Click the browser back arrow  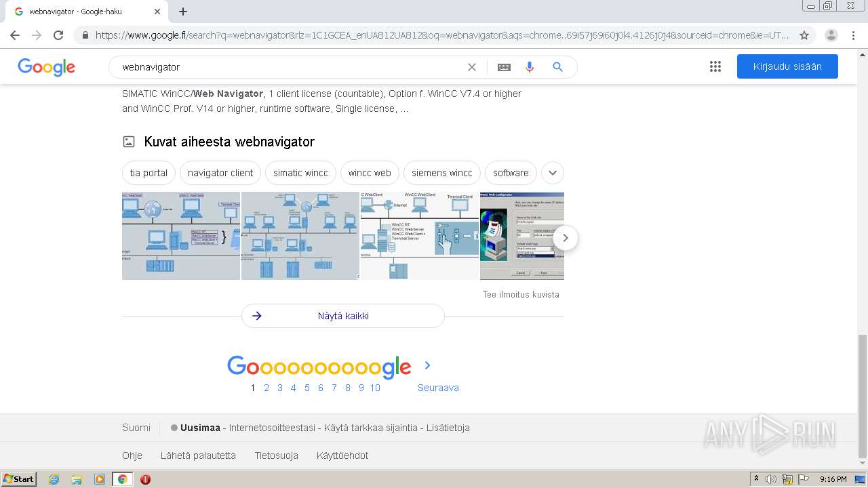(15, 35)
